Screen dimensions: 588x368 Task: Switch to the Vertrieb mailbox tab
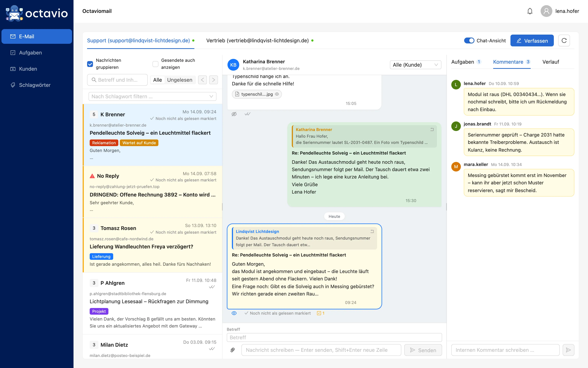[x=260, y=40]
